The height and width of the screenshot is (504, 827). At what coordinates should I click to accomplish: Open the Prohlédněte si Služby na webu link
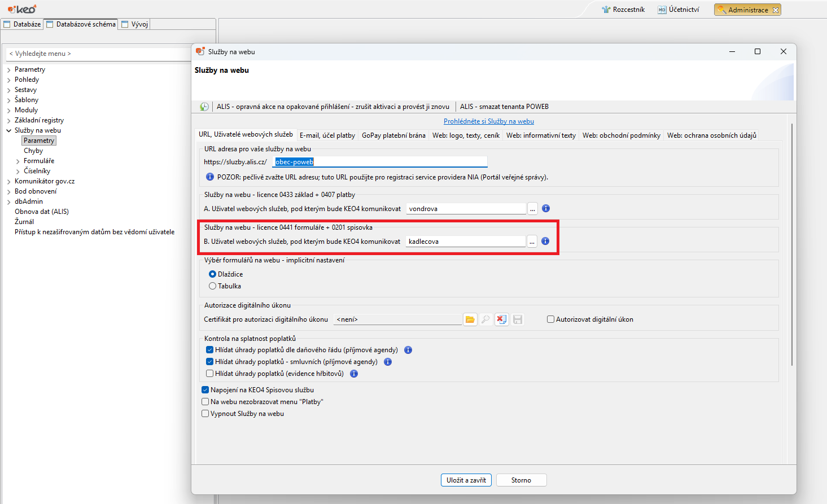click(x=488, y=121)
